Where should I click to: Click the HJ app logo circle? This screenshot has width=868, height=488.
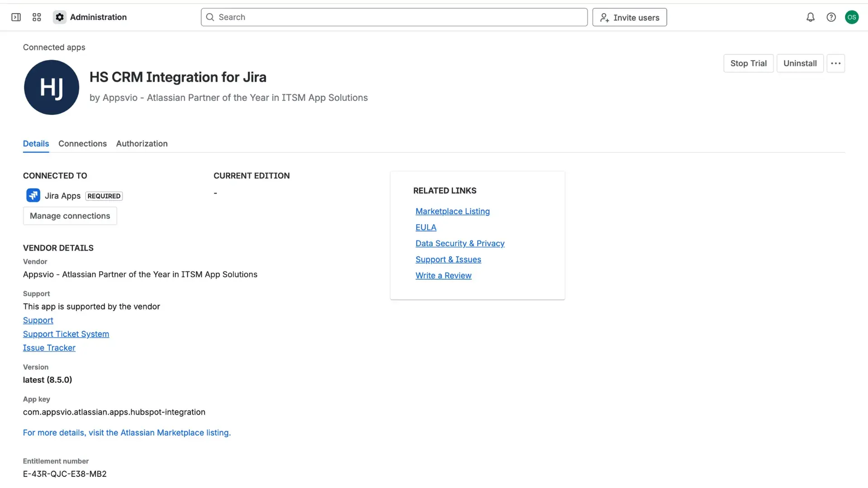pyautogui.click(x=52, y=87)
